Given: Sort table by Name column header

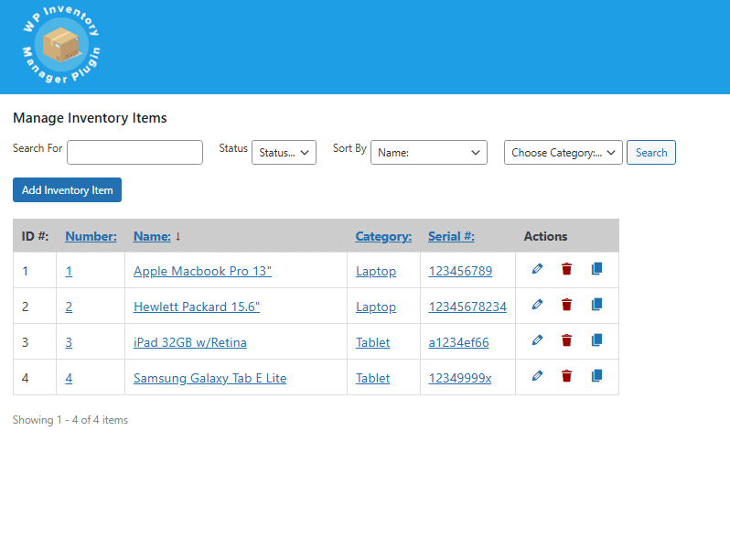Looking at the screenshot, I should point(152,236).
